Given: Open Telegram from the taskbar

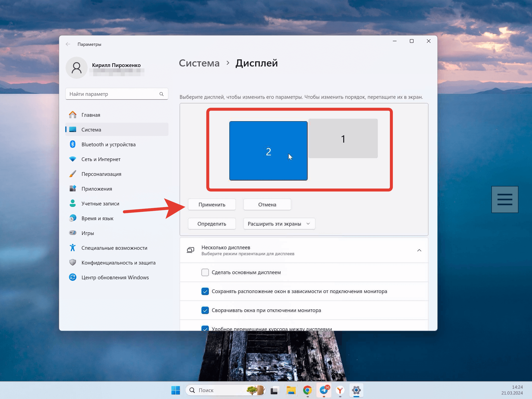Looking at the screenshot, I should (324, 390).
